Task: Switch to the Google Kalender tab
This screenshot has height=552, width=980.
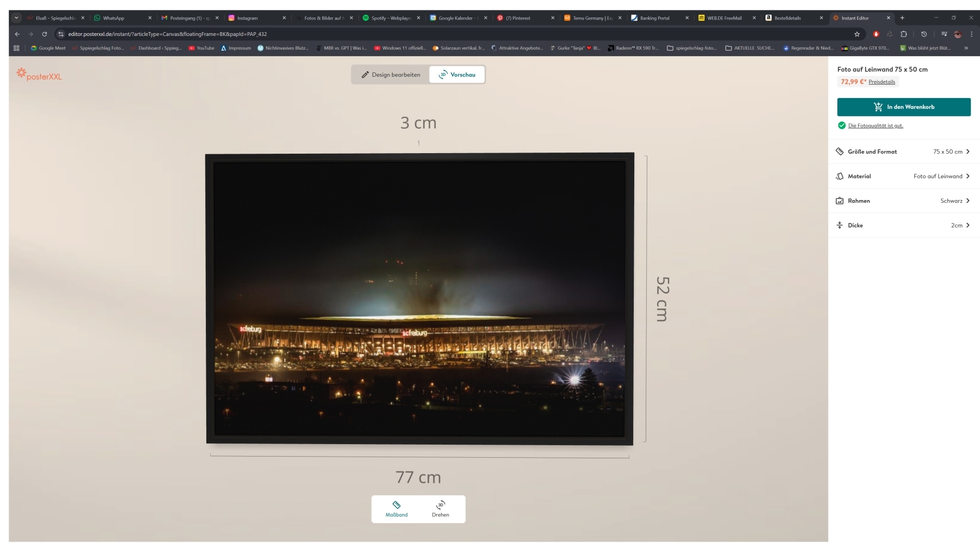Action: click(455, 18)
